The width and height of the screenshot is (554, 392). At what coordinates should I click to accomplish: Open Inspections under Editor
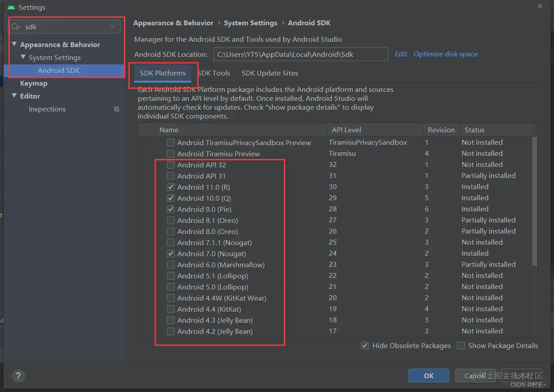pos(47,109)
